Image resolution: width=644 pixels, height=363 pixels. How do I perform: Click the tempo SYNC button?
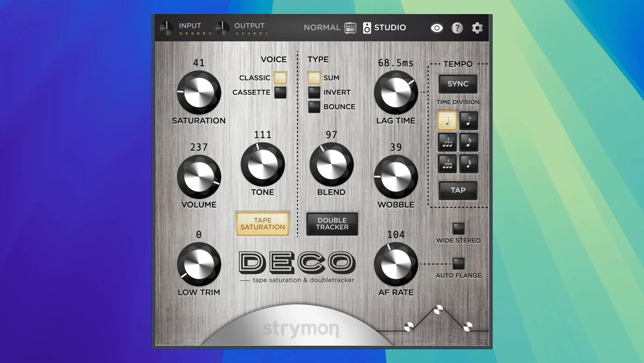(x=458, y=84)
